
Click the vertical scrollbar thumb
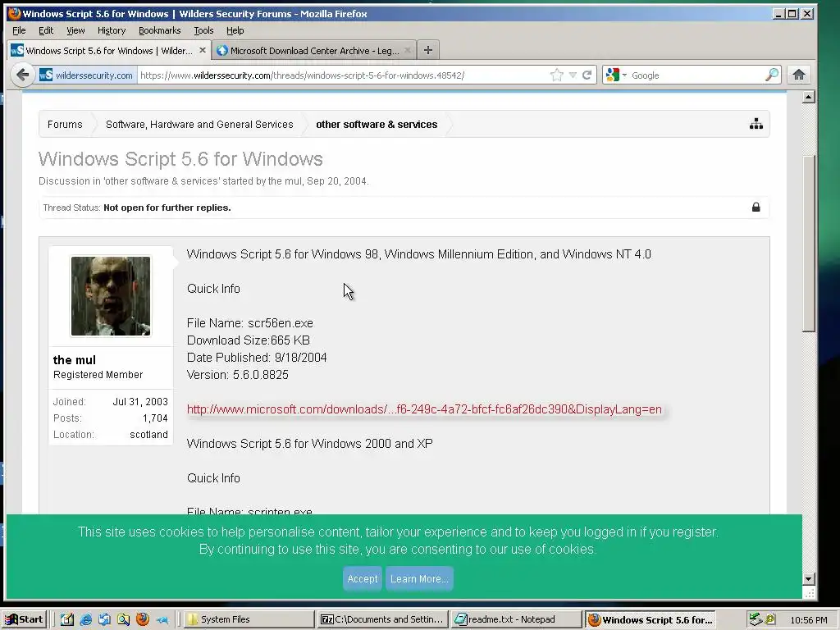pyautogui.click(x=809, y=244)
